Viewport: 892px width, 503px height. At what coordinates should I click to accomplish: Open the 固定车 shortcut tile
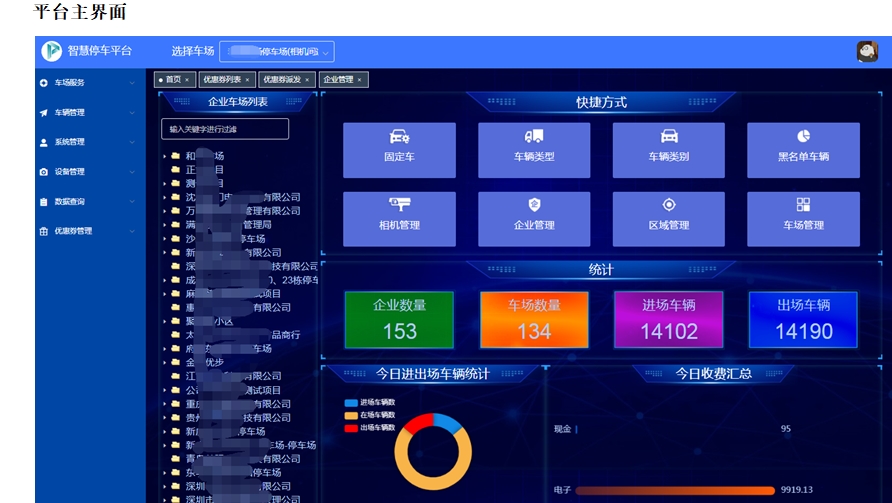click(399, 150)
